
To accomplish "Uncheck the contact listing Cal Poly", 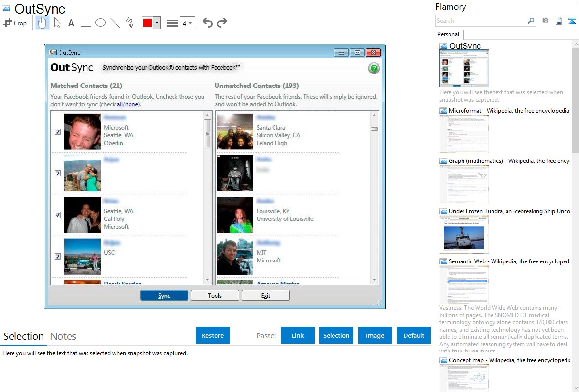I will (58, 215).
